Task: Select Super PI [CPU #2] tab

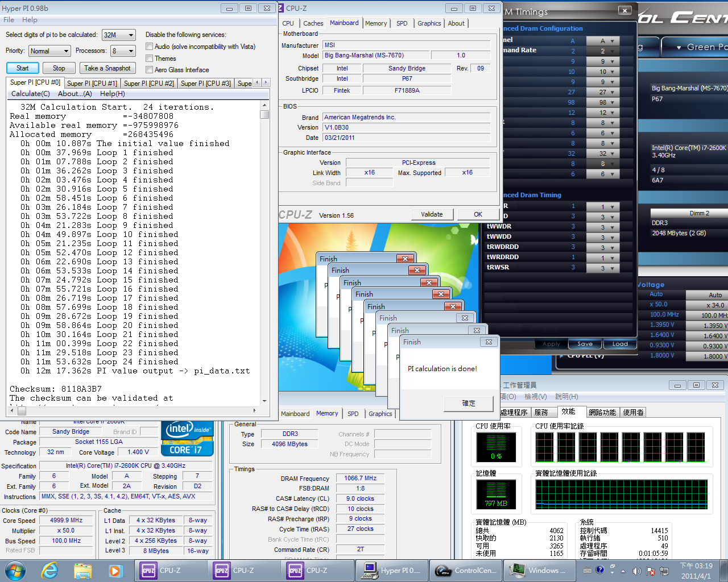Action: tap(148, 83)
